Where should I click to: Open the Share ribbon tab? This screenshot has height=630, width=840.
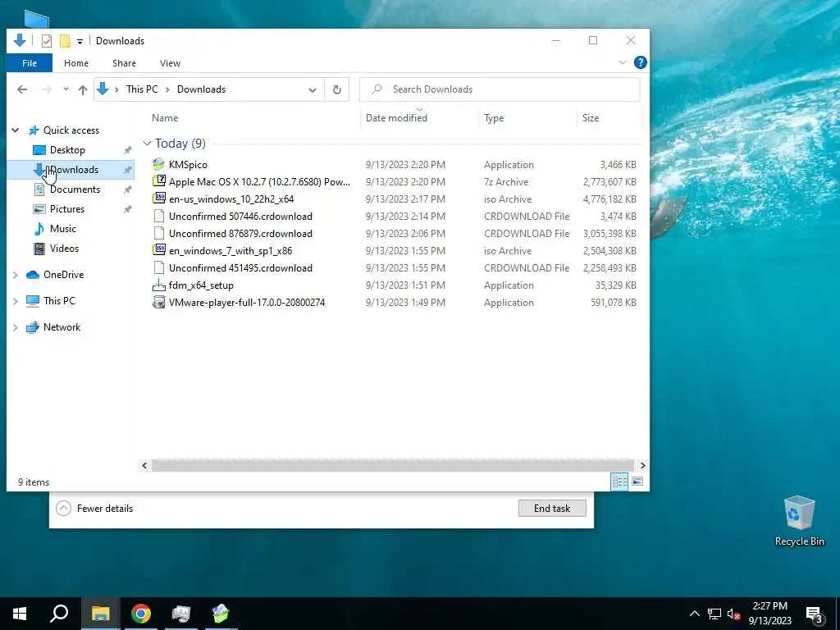[x=124, y=62]
